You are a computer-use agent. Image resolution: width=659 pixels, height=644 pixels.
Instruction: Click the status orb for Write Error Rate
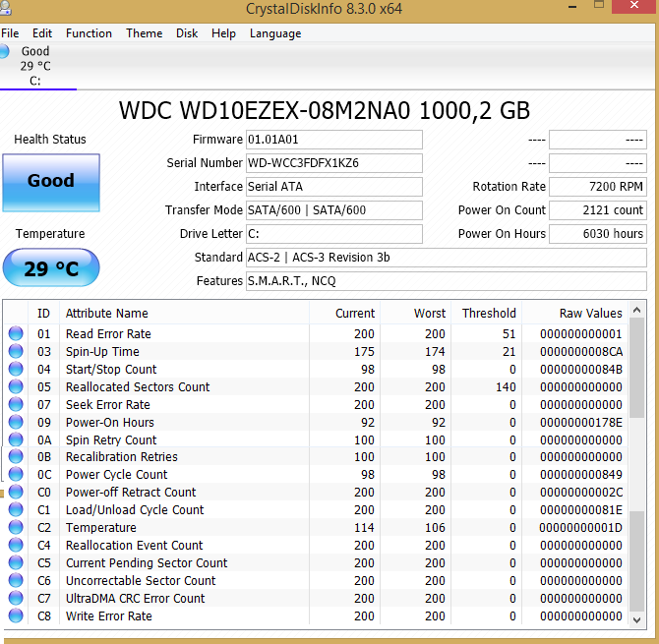(x=16, y=615)
